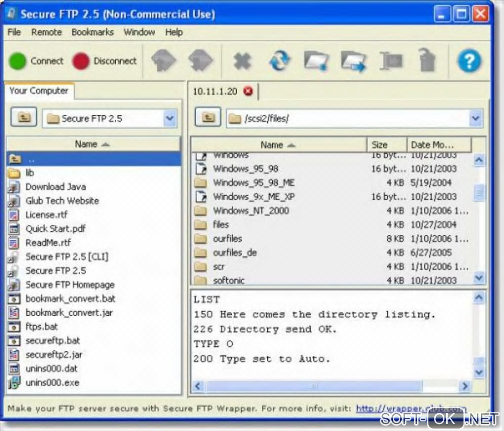
Task: Select remote Windows_95_98_ME folder
Action: pyautogui.click(x=333, y=183)
